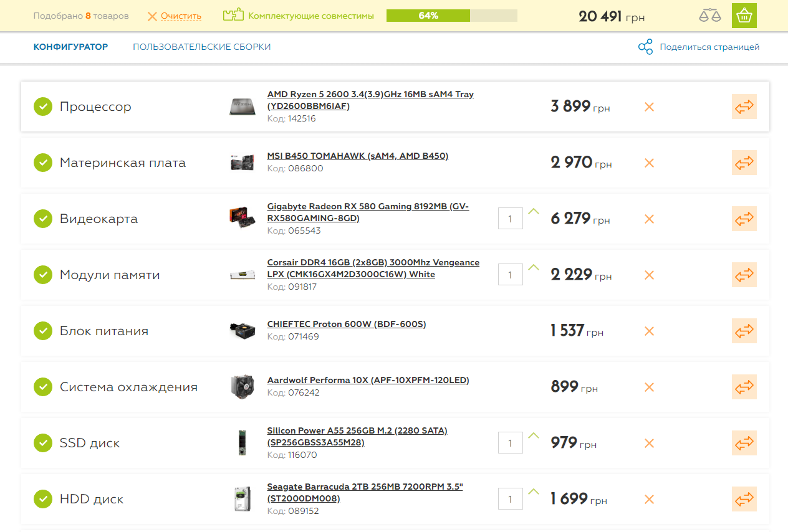Screen dimensions: 788x532
Task: Click the Ryzen processor thumbnail image
Action: [242, 107]
